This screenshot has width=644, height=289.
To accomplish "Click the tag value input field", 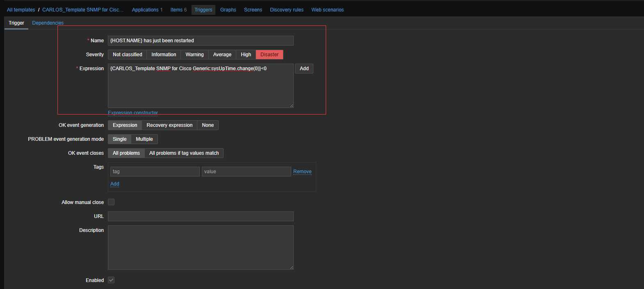I will [247, 172].
